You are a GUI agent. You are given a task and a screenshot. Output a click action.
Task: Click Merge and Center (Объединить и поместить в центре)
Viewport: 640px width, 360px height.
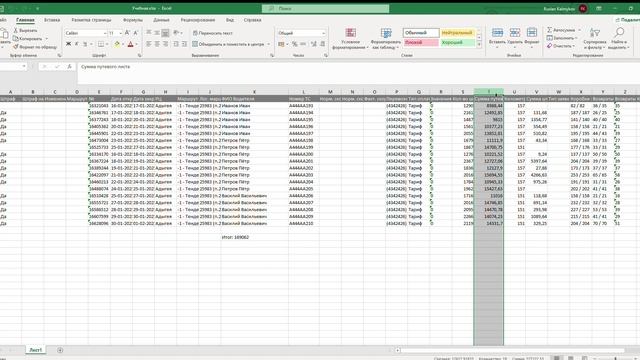[228, 44]
